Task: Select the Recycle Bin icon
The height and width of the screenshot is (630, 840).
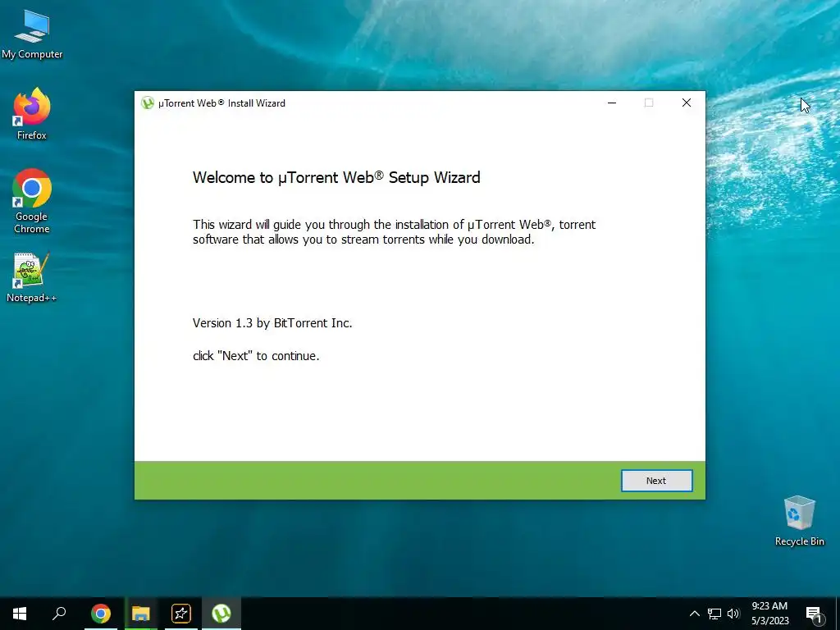Action: pyautogui.click(x=799, y=521)
